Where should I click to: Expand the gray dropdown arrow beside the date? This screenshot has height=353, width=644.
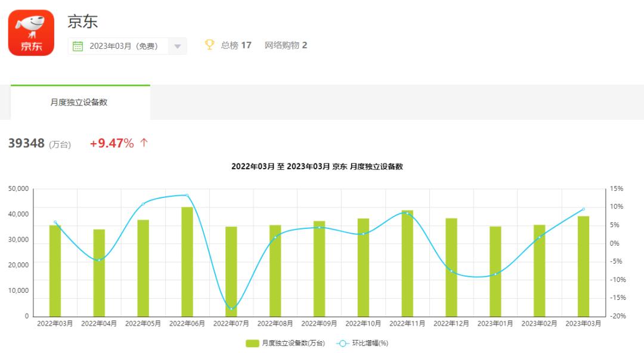click(x=177, y=45)
